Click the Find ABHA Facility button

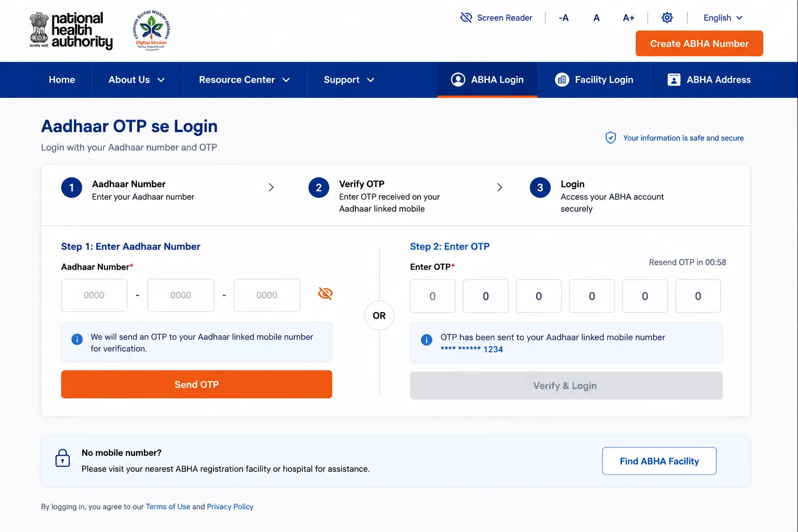(x=659, y=461)
